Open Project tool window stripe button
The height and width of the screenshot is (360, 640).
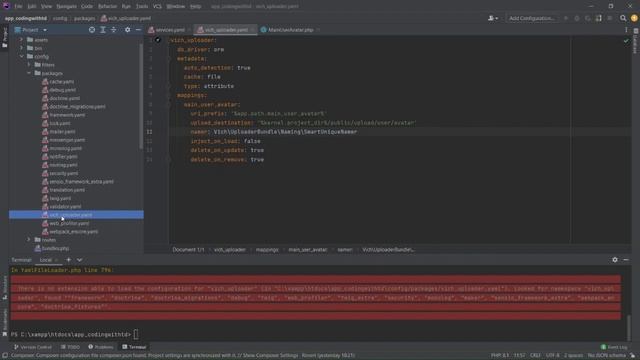pos(4,37)
